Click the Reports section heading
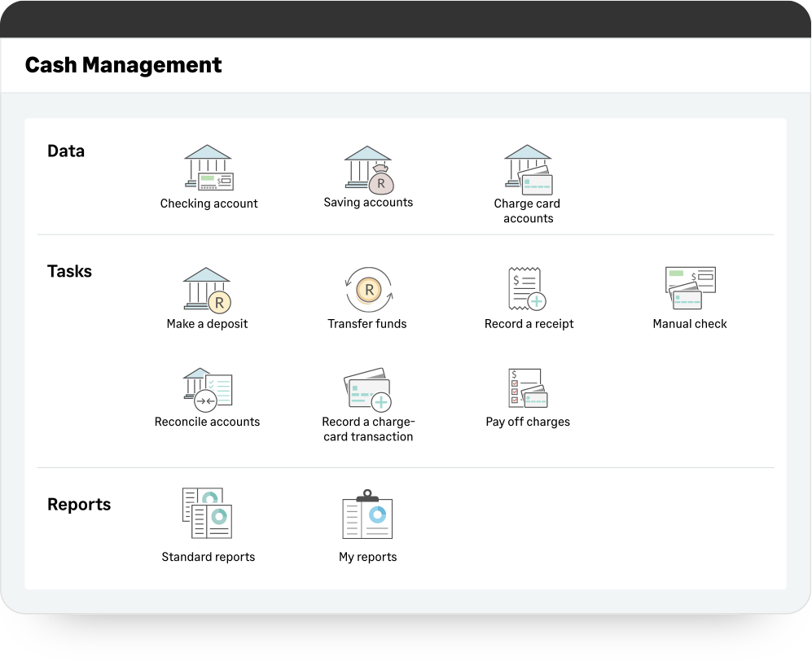812x661 pixels. [x=79, y=505]
